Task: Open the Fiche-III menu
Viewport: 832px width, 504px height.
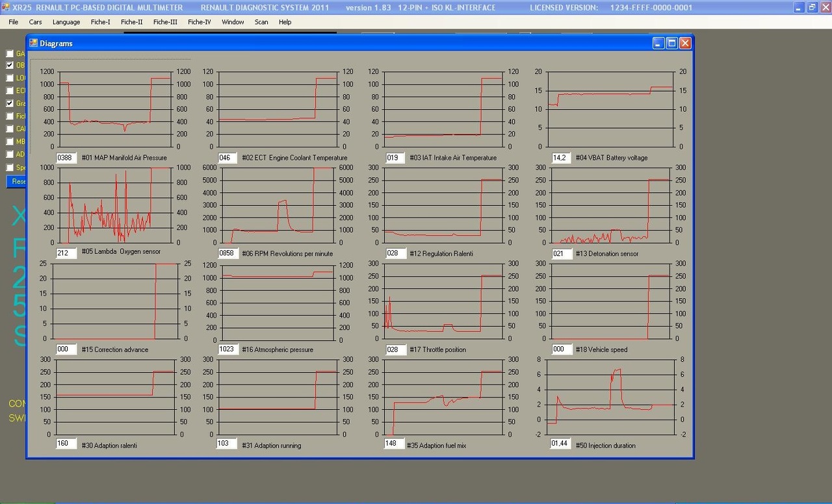Action: [x=165, y=22]
